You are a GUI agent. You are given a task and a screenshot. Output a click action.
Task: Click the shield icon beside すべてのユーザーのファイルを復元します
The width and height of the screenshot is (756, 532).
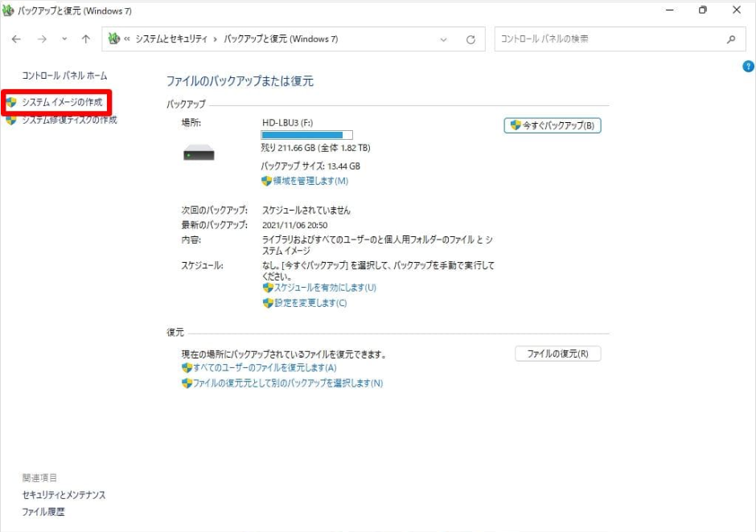pos(187,368)
